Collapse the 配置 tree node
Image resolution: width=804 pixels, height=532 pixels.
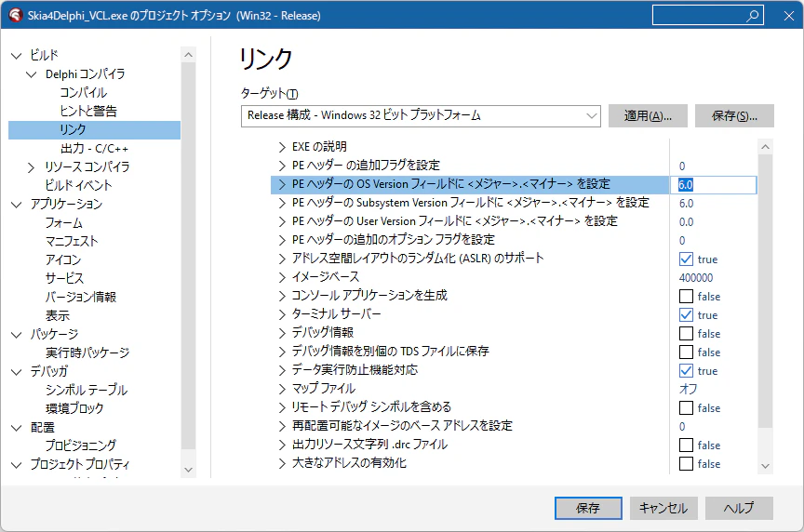(x=17, y=428)
